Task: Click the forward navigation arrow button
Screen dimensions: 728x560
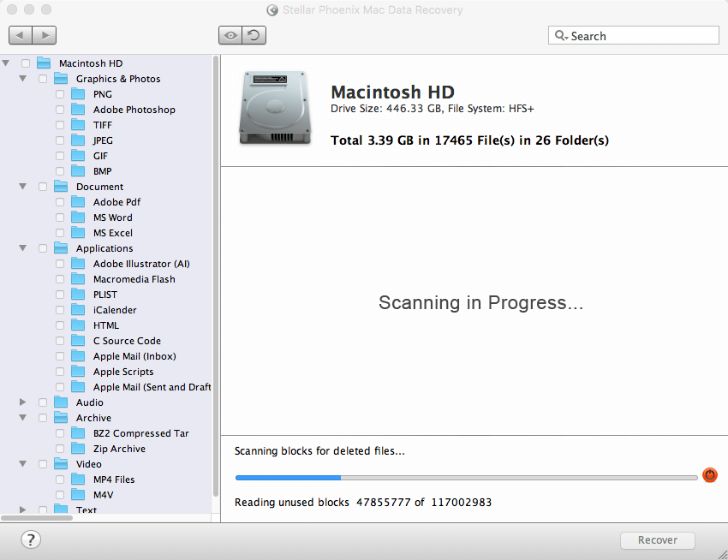Action: point(45,35)
